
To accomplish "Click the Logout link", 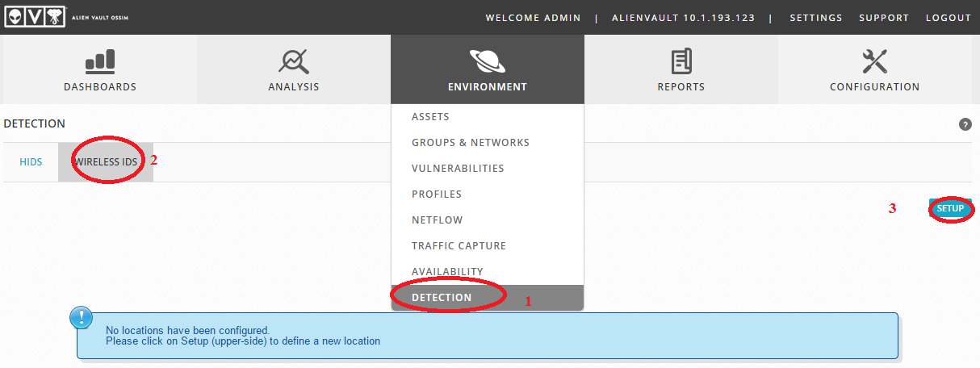I will coord(949,18).
